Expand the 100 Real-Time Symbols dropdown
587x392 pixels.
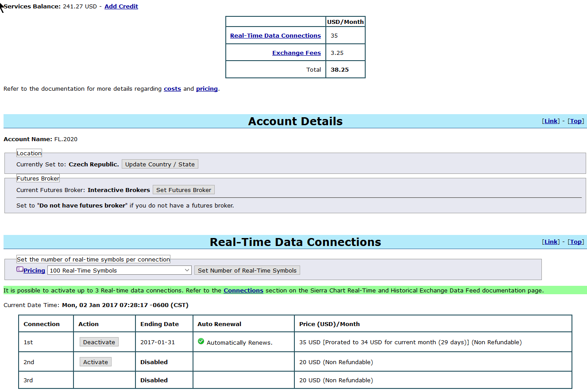point(119,270)
